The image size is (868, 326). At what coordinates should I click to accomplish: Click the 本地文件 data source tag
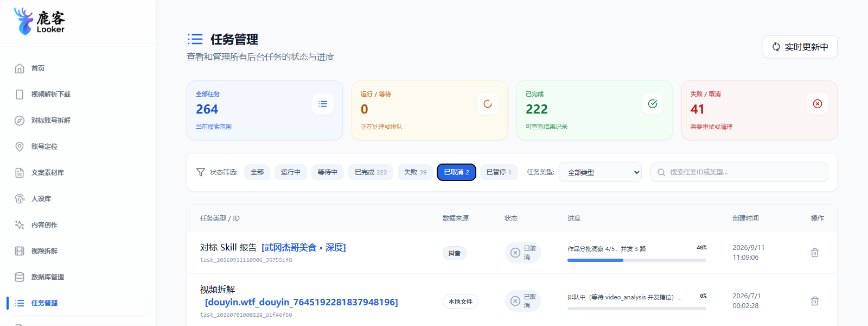(461, 302)
